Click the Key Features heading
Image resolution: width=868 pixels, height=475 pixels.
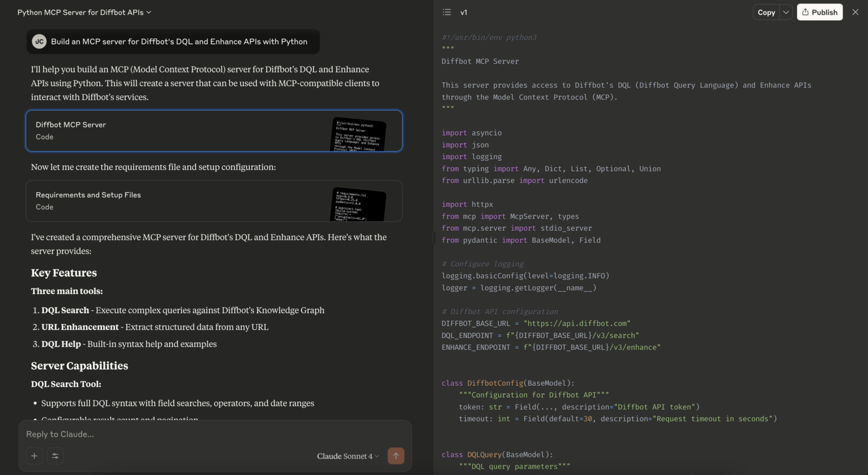(x=64, y=273)
